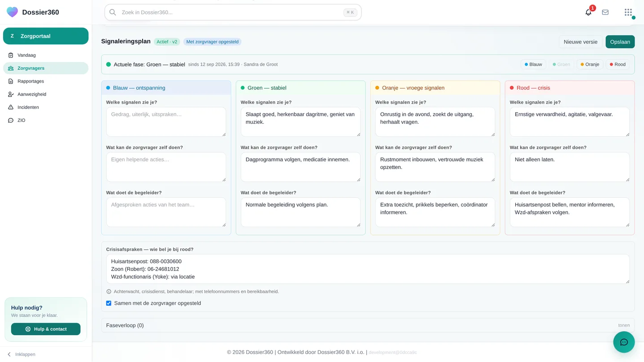Viewport: 644px width, 362px height.
Task: Open Incidenten from the sidebar
Action: [46, 107]
